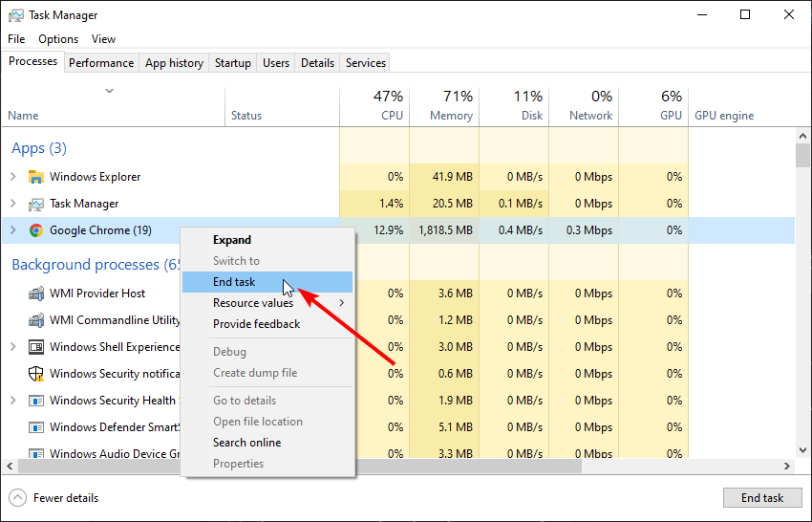Click the vertical scrollbar down arrow
The image size is (812, 522).
pos(802,450)
